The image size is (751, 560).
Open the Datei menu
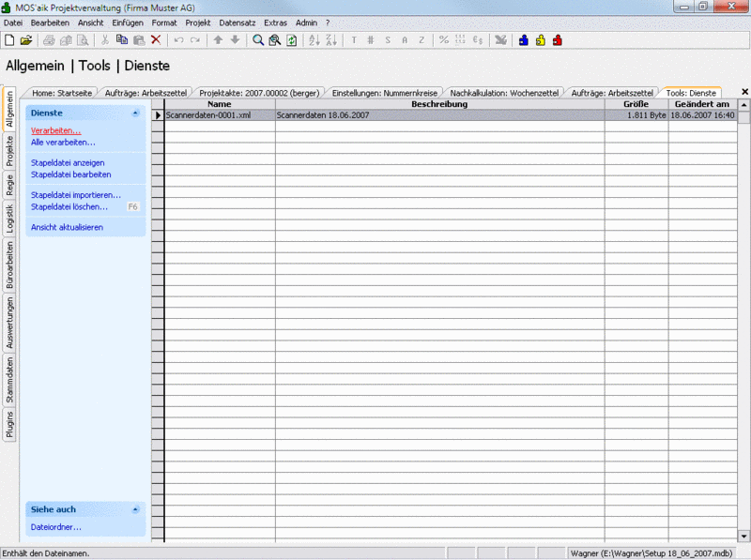pos(13,23)
